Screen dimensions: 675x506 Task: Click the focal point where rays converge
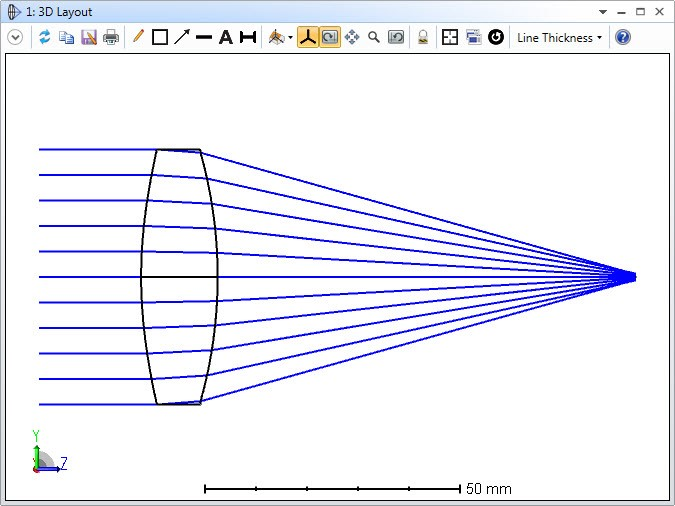click(x=633, y=277)
